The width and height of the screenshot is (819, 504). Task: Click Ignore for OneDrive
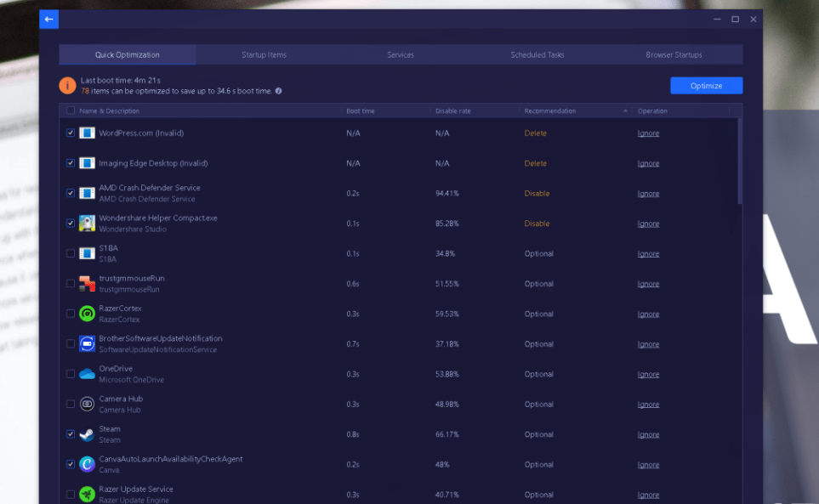pos(648,374)
